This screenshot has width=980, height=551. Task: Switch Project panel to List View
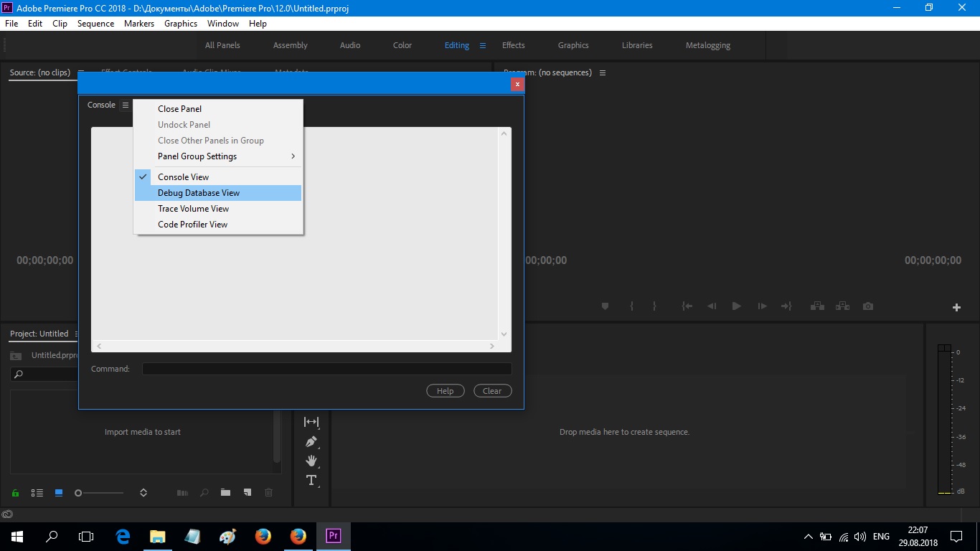pos(37,493)
